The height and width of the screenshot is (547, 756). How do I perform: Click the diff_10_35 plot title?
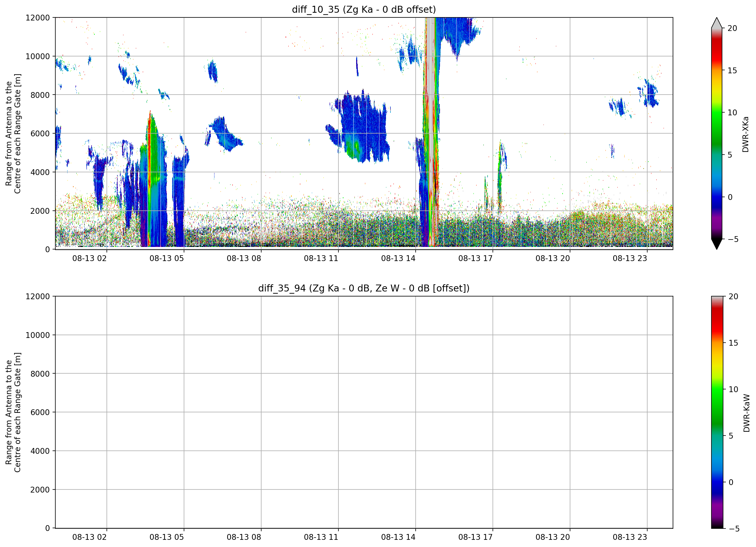click(364, 9)
